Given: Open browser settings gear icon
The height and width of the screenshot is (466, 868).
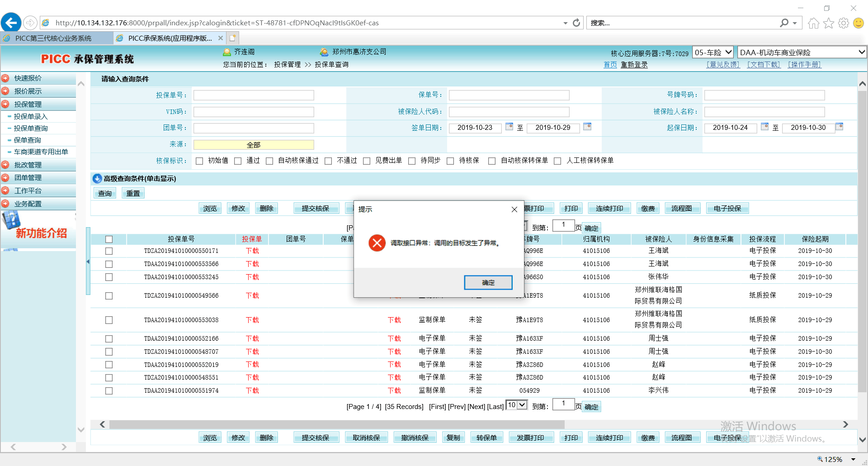Looking at the screenshot, I should pyautogui.click(x=843, y=23).
